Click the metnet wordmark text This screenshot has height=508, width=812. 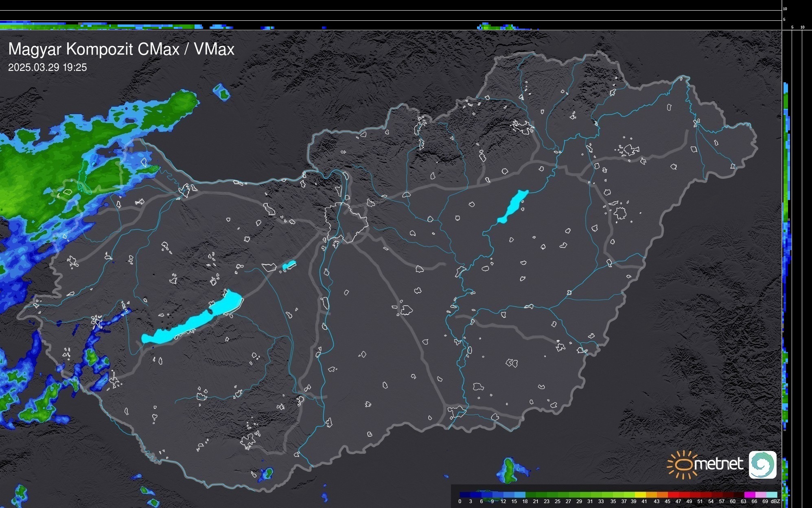[719, 464]
